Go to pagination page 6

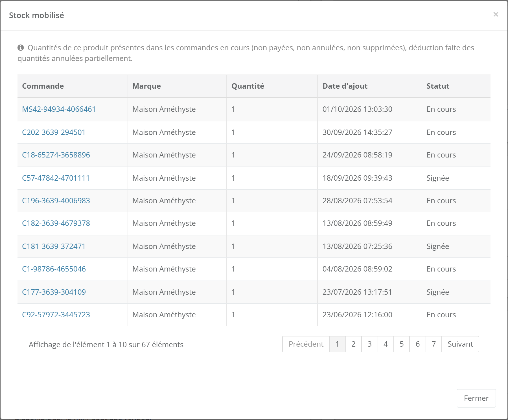click(418, 344)
